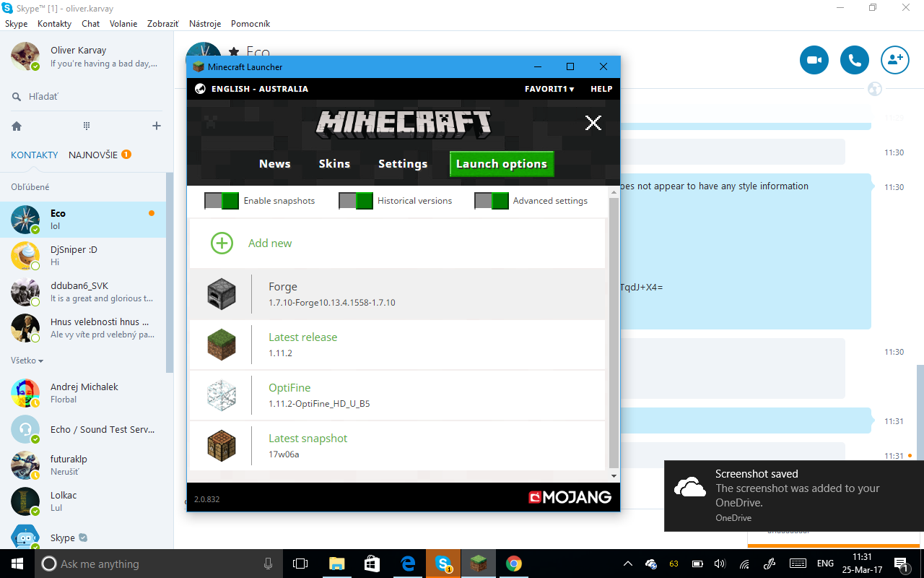
Task: Open Chrome from the taskbar
Action: coord(514,564)
